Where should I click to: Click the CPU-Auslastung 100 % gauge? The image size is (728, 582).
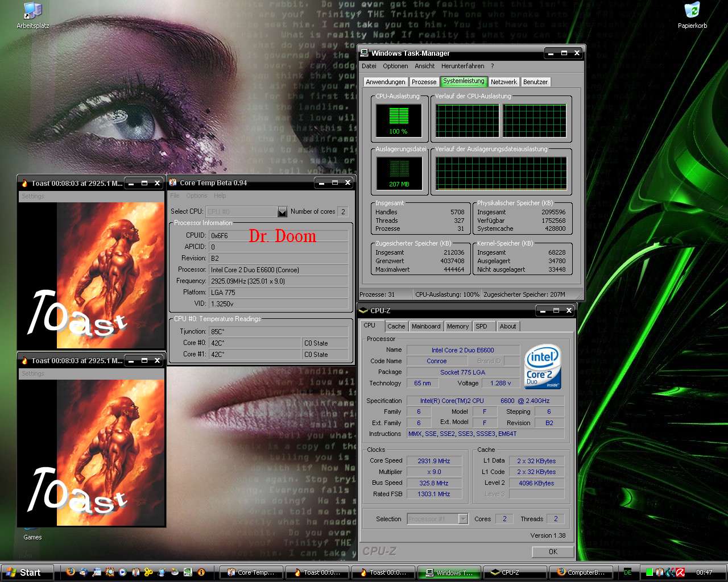tap(399, 120)
